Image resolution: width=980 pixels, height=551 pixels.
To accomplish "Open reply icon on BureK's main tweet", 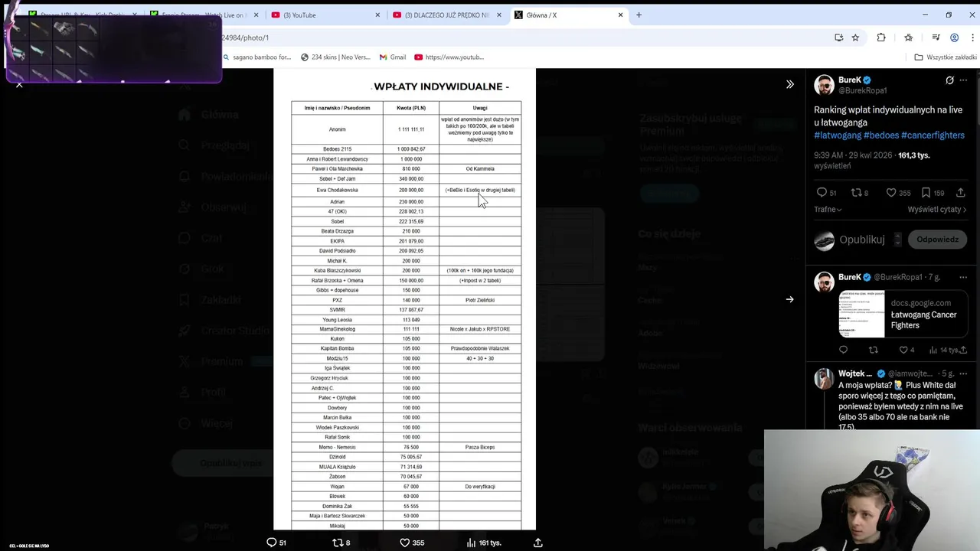I will 822,193.
